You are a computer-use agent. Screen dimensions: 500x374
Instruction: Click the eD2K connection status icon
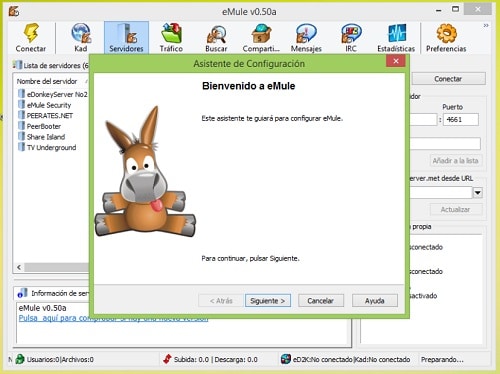click(x=286, y=359)
